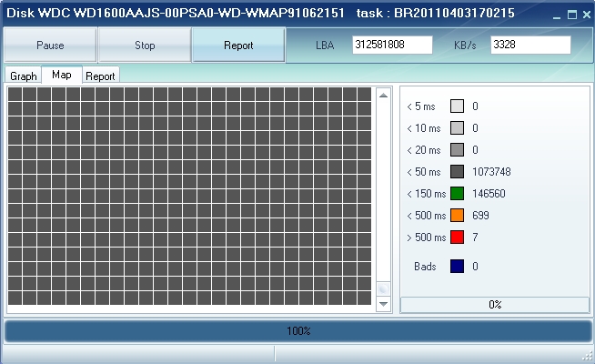Select the Map tab
595x364 pixels.
pyautogui.click(x=62, y=75)
